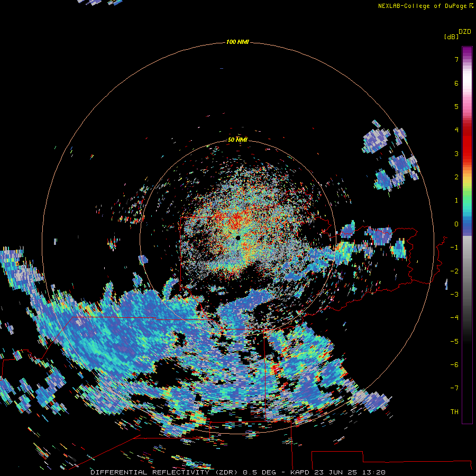
Task: Click the 50 NMI range ring label
Action: tap(237, 140)
